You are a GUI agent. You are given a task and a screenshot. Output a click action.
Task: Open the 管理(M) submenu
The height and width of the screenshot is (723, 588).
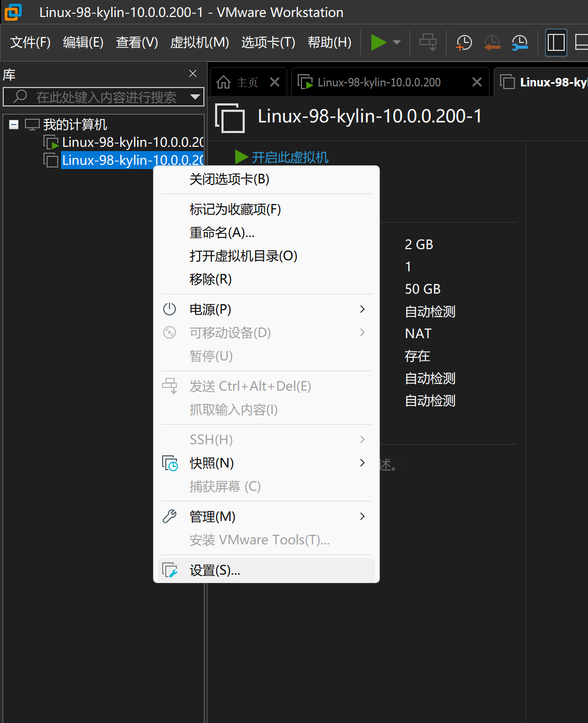(266, 516)
